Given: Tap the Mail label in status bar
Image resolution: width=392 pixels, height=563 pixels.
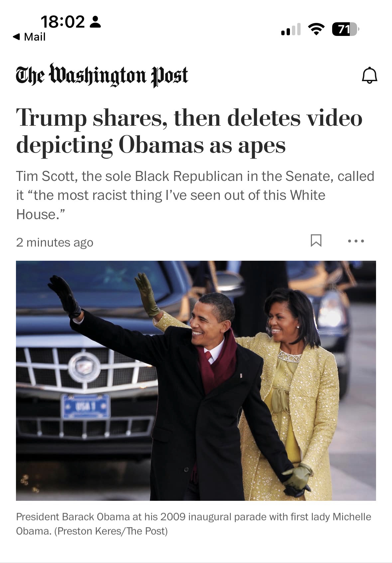Looking at the screenshot, I should click(x=35, y=37).
